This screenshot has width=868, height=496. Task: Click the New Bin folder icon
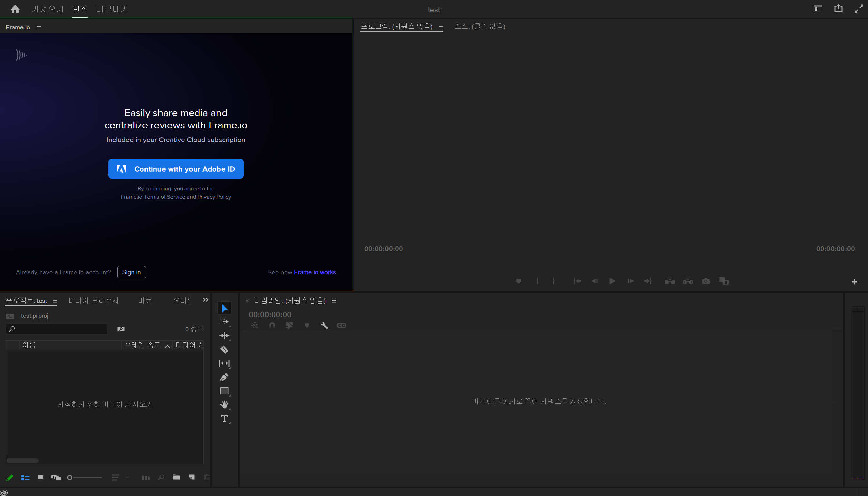(176, 477)
